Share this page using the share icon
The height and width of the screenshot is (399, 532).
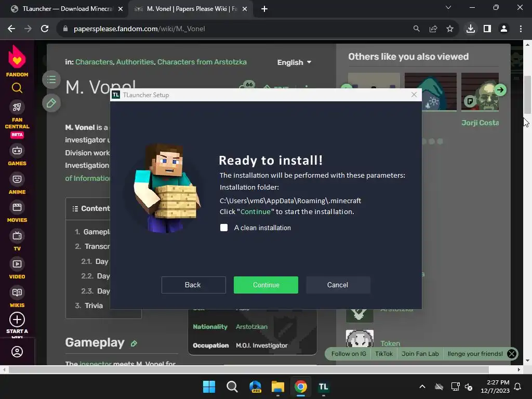pyautogui.click(x=433, y=29)
